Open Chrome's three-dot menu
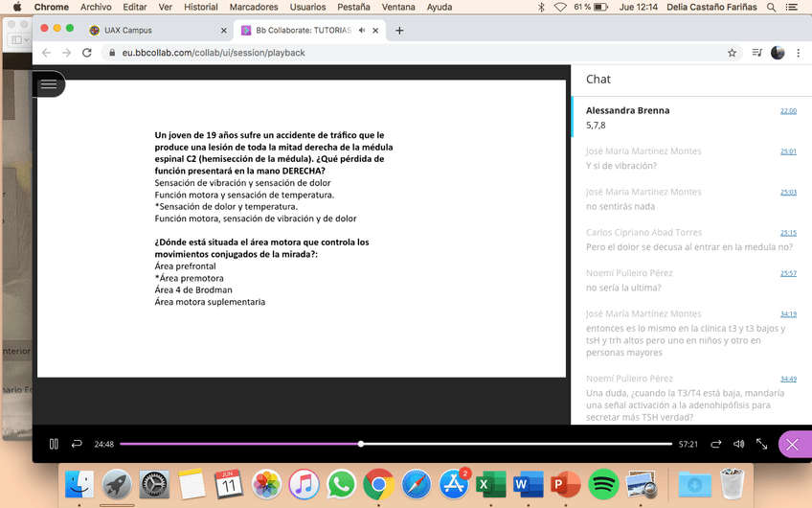 pyautogui.click(x=799, y=53)
